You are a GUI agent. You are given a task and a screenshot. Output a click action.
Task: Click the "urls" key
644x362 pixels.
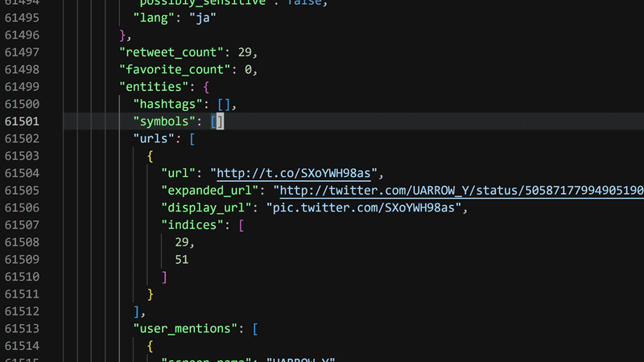pyautogui.click(x=154, y=138)
